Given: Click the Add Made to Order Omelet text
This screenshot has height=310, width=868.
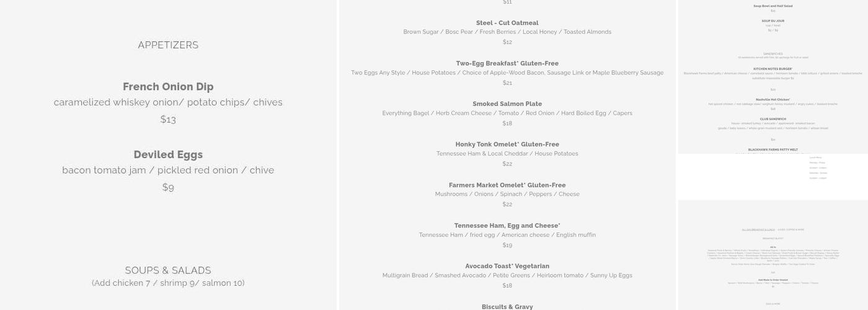Looking at the screenshot, I should (773, 280).
